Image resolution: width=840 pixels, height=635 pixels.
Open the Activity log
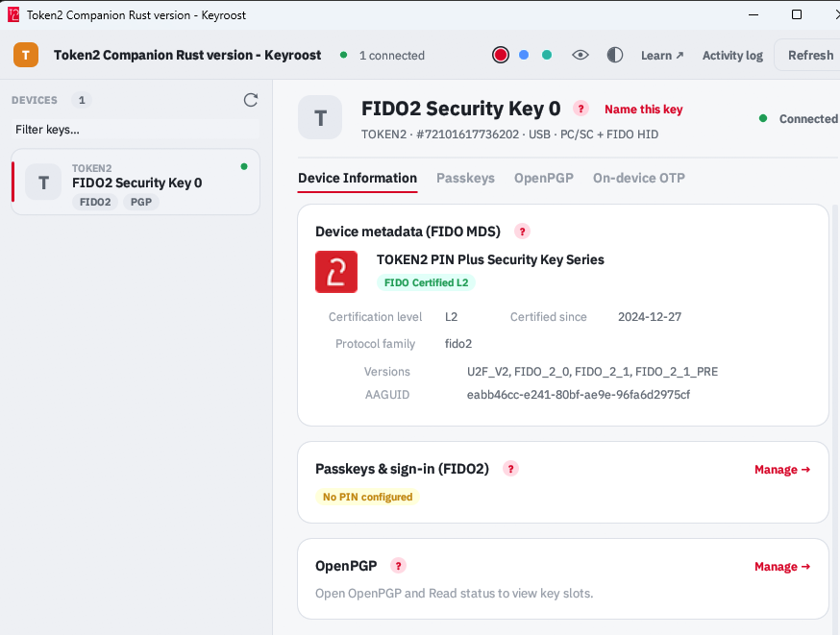pos(732,55)
